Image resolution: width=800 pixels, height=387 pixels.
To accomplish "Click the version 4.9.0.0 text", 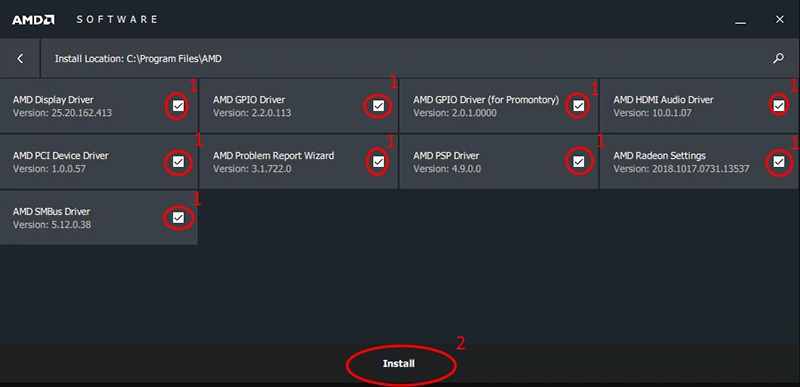I will pos(447,169).
